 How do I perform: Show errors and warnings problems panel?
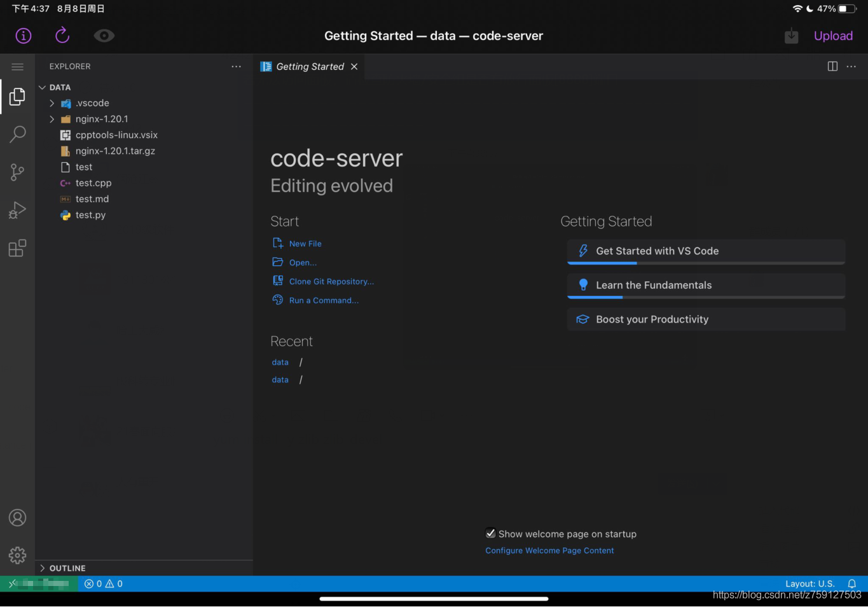(x=104, y=583)
